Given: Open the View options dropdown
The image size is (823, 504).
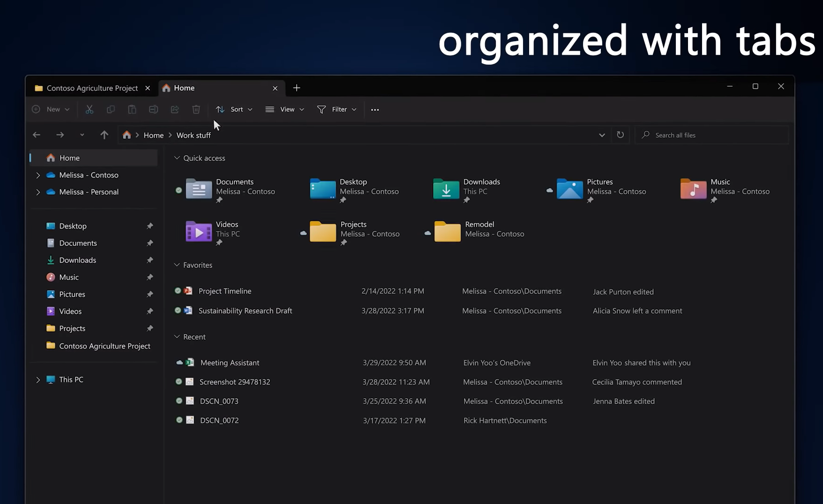Looking at the screenshot, I should point(285,110).
